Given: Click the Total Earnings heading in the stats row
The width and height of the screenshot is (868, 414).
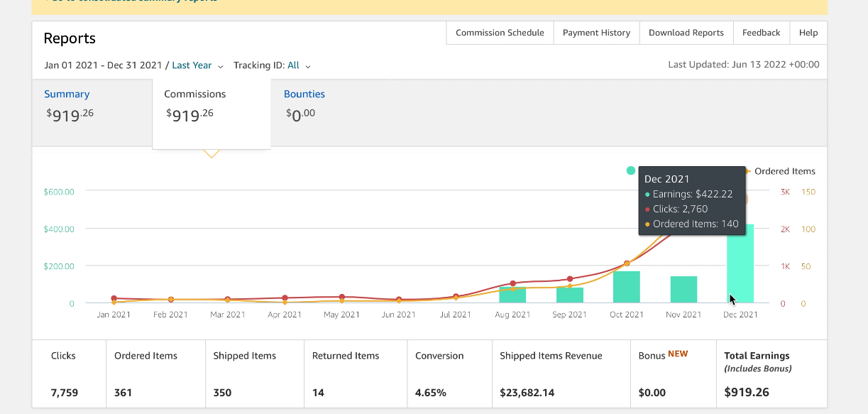Looking at the screenshot, I should click(757, 356).
